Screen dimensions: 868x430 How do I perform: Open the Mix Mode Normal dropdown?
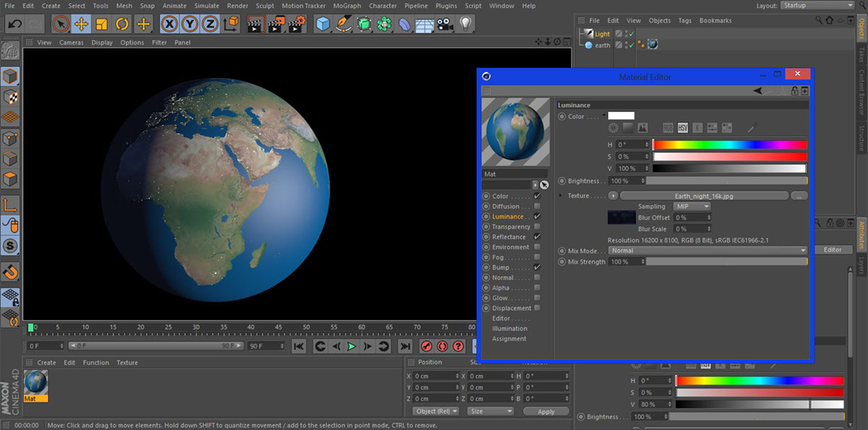707,251
